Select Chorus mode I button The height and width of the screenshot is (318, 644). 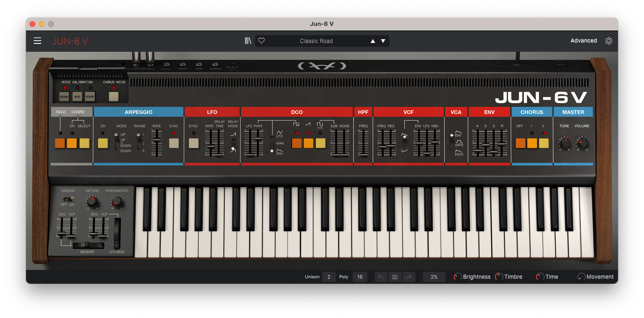532,143
